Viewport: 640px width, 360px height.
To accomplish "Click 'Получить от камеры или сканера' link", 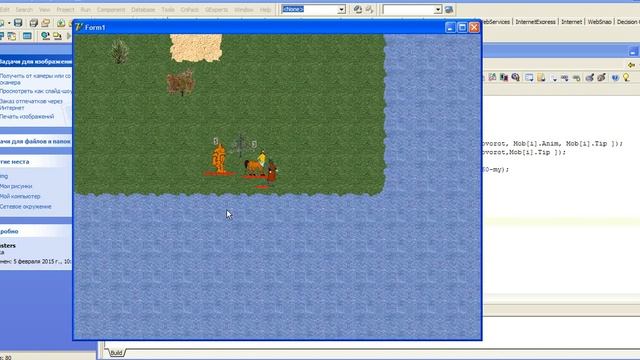I will coord(35,79).
